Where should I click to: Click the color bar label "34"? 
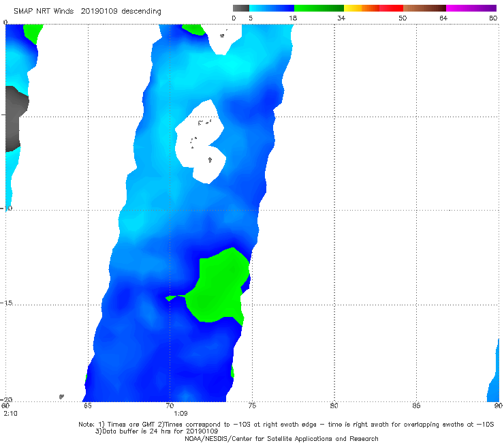tap(341, 18)
